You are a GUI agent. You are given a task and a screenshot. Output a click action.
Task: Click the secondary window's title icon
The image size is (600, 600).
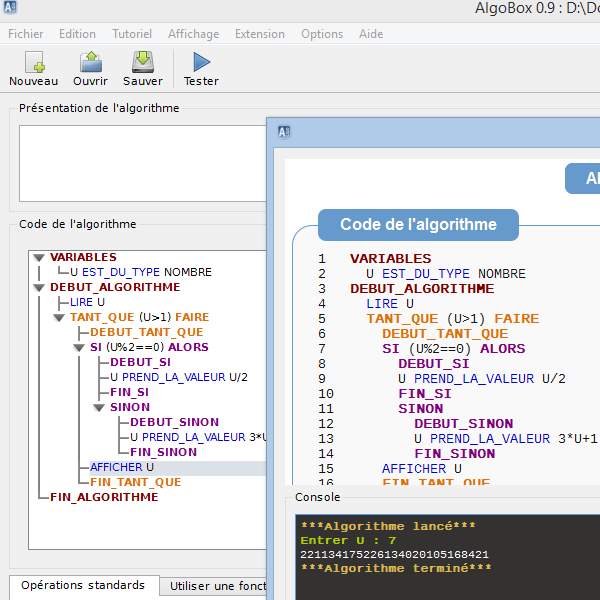[284, 131]
